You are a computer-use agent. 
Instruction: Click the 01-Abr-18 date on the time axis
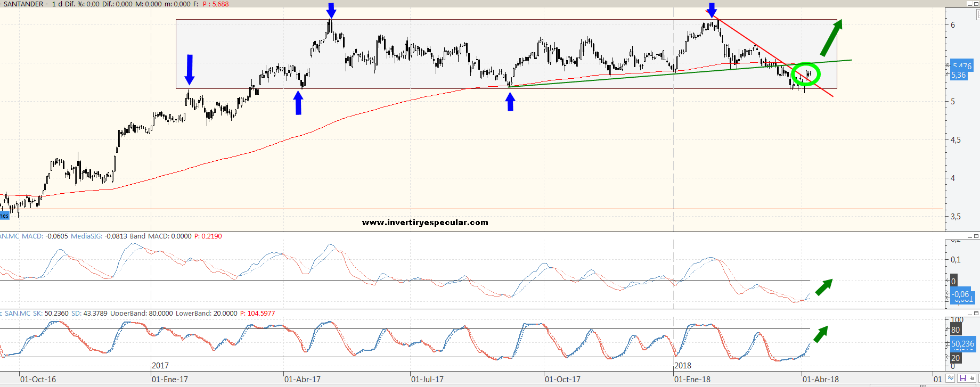pos(820,380)
